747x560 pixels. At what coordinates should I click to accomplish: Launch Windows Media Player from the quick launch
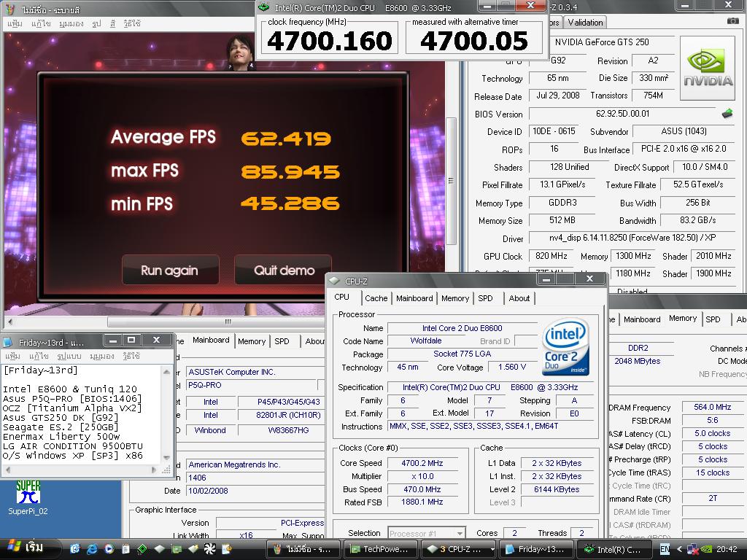(x=109, y=549)
